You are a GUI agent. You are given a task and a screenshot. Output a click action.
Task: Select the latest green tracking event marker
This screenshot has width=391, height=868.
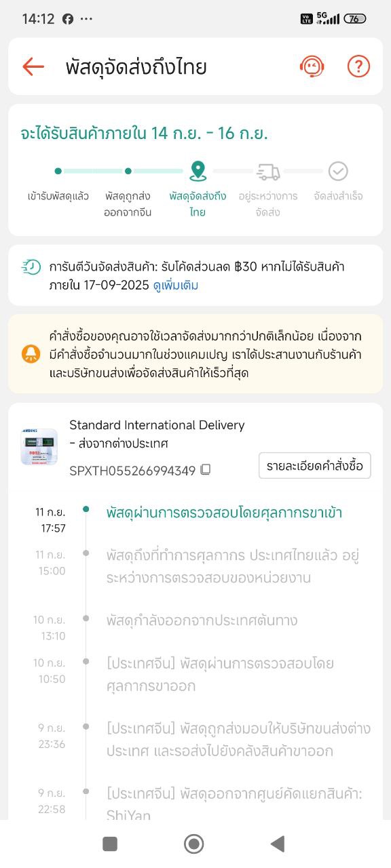tap(86, 509)
